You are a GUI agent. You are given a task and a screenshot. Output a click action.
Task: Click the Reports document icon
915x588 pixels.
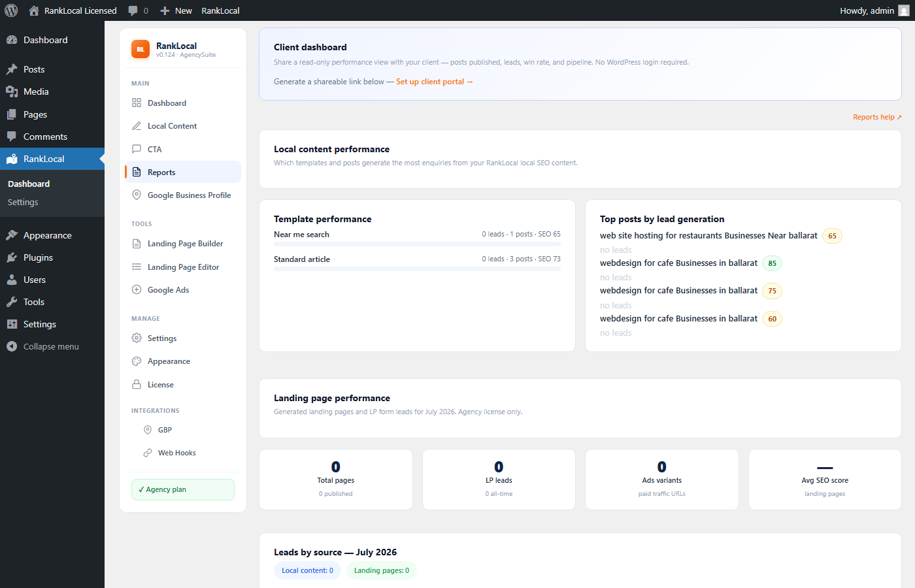coord(137,172)
